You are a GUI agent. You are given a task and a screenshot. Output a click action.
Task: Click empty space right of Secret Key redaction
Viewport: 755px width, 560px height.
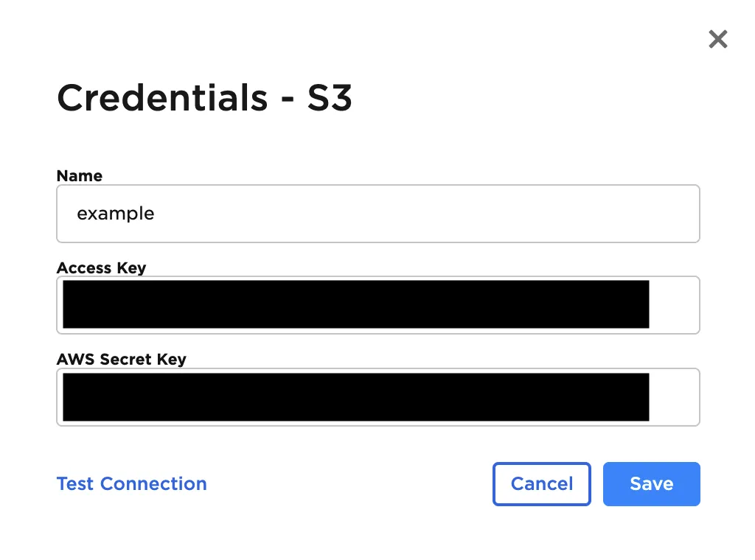click(673, 397)
